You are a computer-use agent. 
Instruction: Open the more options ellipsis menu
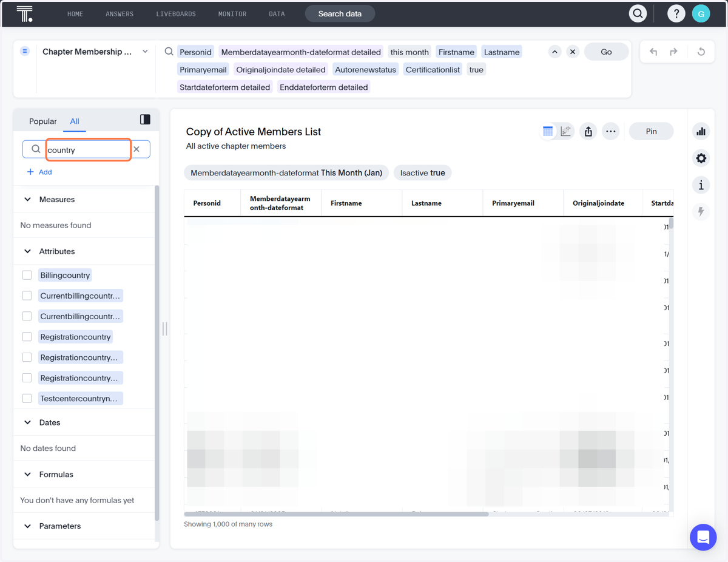point(611,131)
